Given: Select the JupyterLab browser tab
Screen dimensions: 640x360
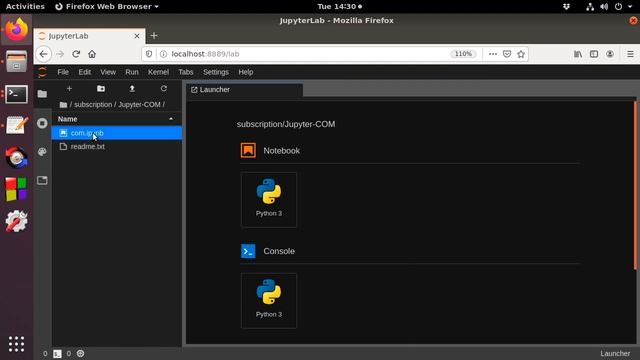Looking at the screenshot, I should coord(89,36).
